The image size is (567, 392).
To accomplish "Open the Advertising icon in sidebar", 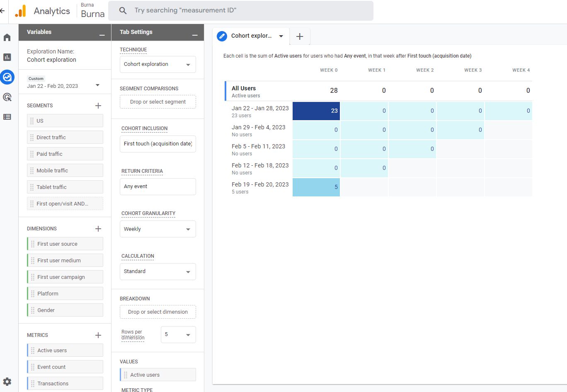I will click(x=7, y=97).
